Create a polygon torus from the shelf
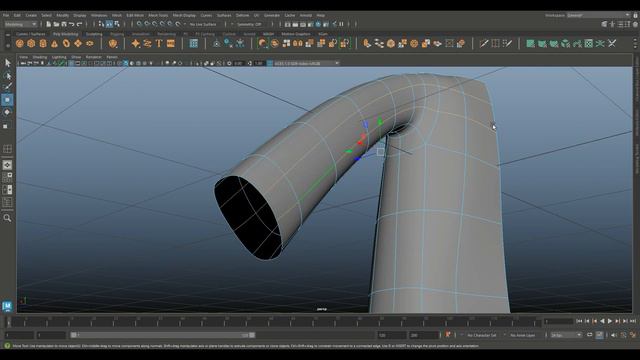 pyautogui.click(x=66, y=43)
